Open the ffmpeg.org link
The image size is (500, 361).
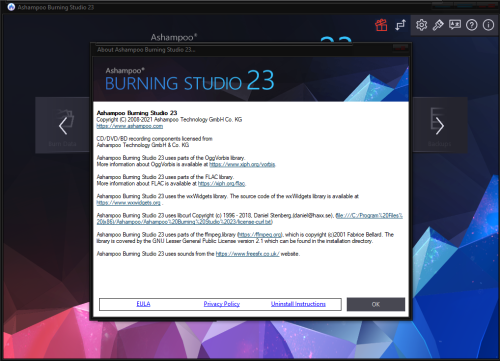click(260, 235)
